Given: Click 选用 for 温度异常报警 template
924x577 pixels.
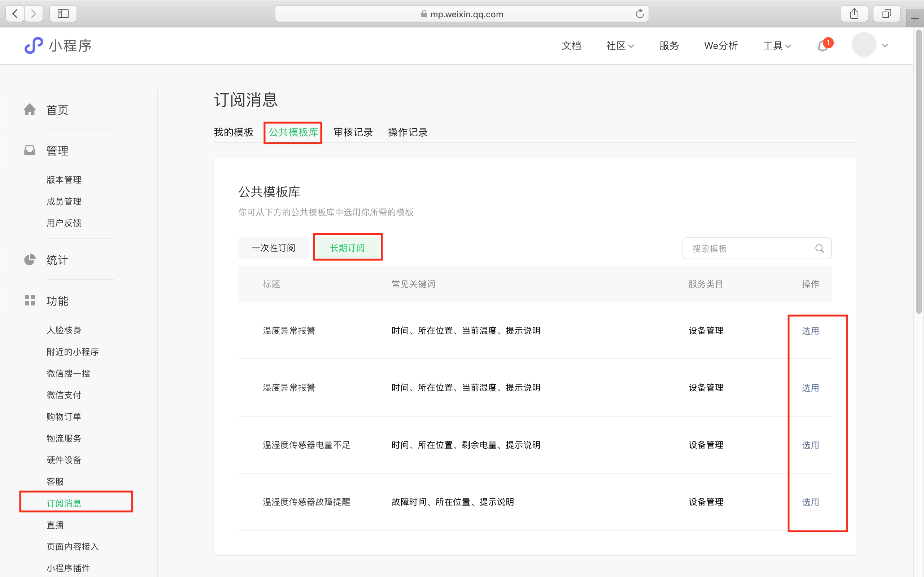Looking at the screenshot, I should click(x=810, y=331).
